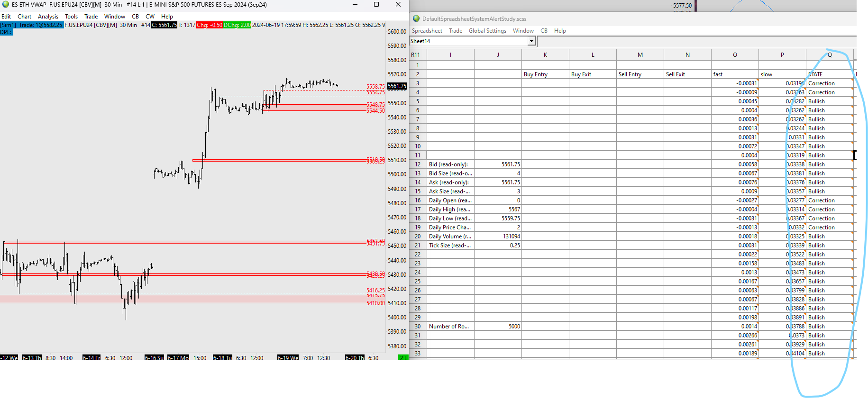This screenshot has height=399, width=868.
Task: Select the Daily High value 5567
Action: [498, 209]
